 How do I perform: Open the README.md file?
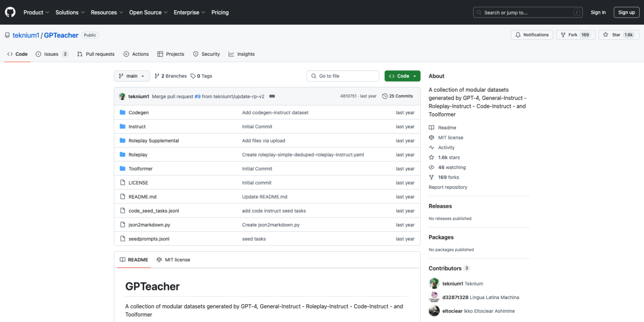[142, 197]
